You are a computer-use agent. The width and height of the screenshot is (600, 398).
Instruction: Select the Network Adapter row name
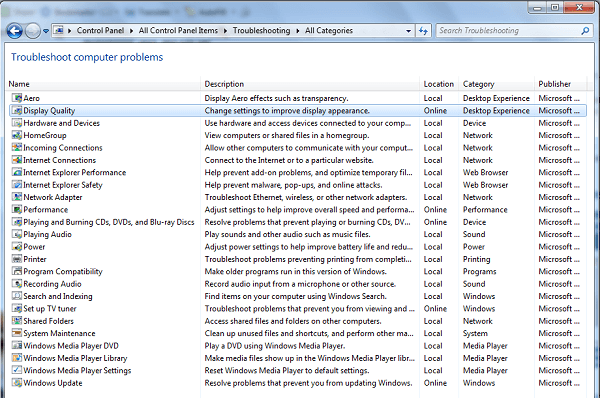(x=53, y=197)
